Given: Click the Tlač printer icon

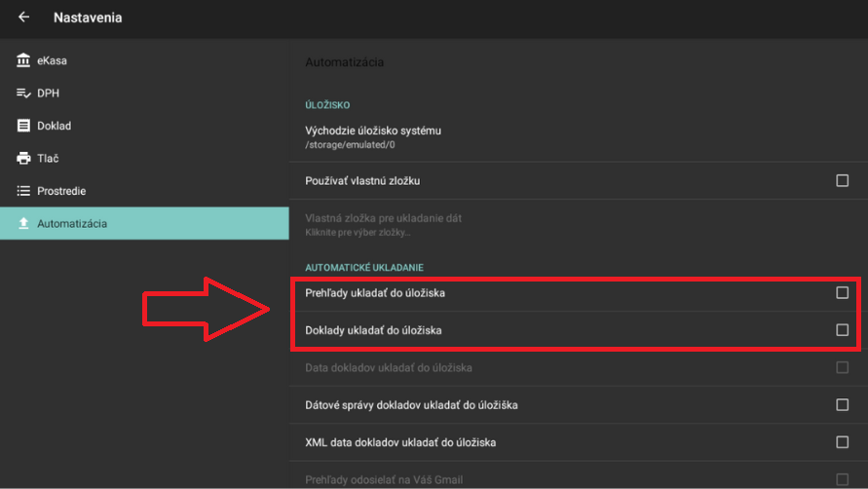Looking at the screenshot, I should 23,158.
